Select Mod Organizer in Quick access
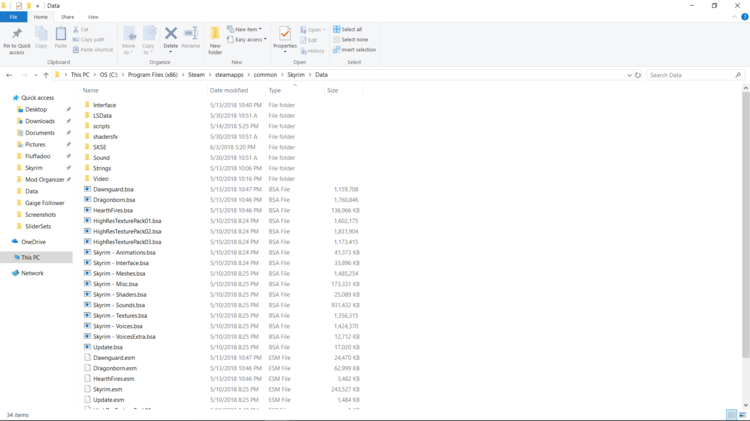Viewport: 750px width, 421px height. [44, 179]
